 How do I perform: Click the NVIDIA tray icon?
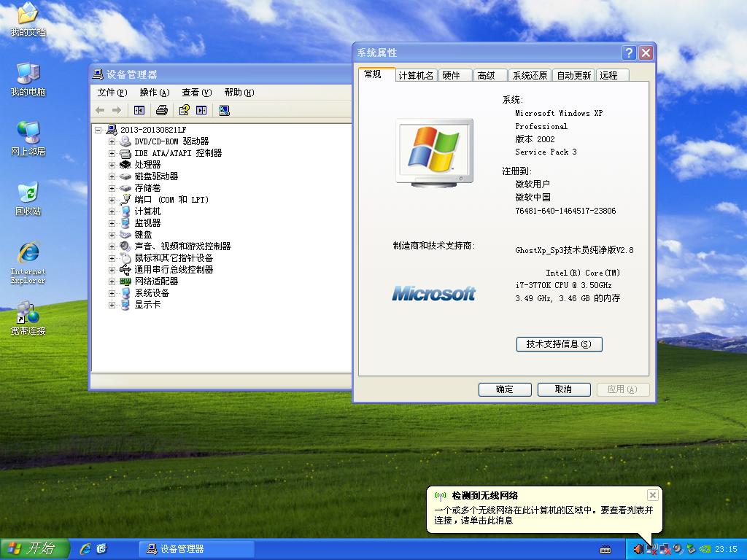click(x=705, y=550)
